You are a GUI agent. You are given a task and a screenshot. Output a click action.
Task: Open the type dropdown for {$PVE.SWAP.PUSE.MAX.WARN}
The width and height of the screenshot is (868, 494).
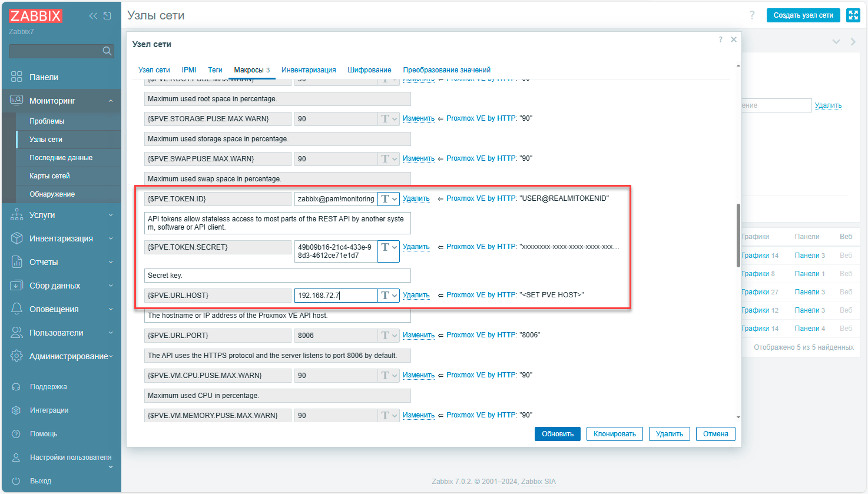click(389, 159)
